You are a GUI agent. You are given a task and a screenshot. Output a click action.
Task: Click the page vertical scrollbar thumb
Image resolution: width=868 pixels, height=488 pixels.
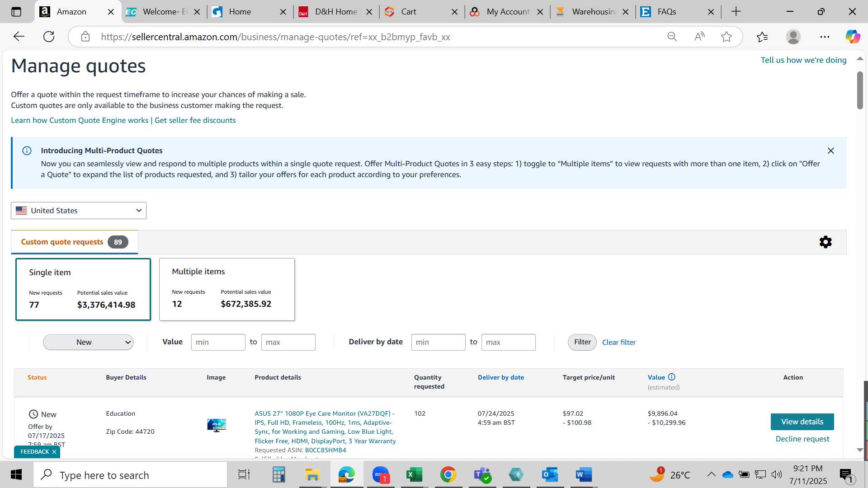pos(860,90)
